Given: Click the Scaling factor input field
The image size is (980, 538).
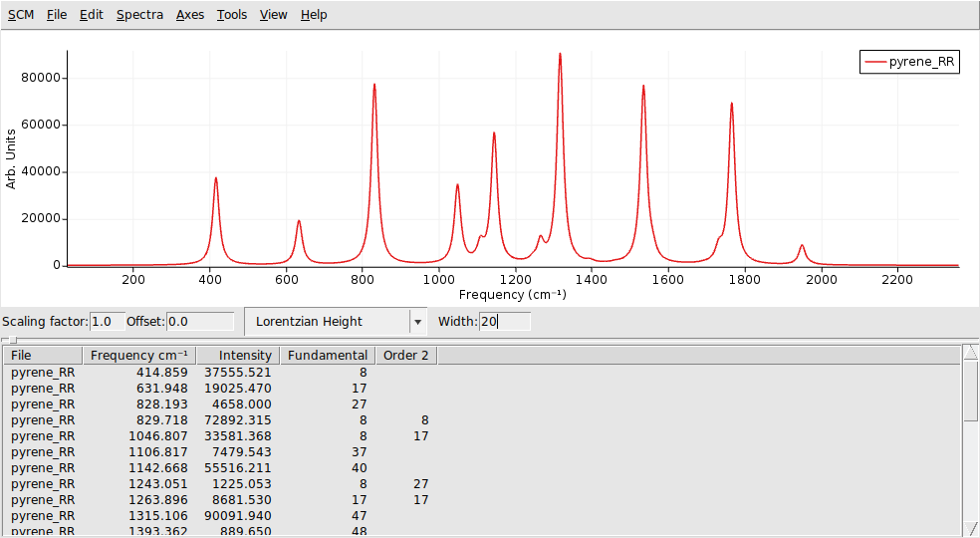Looking at the screenshot, I should pos(107,322).
